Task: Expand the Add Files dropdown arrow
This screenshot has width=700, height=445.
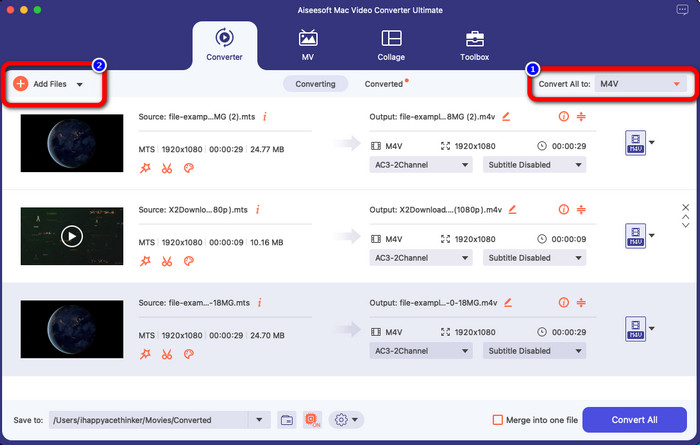Action: coord(79,84)
